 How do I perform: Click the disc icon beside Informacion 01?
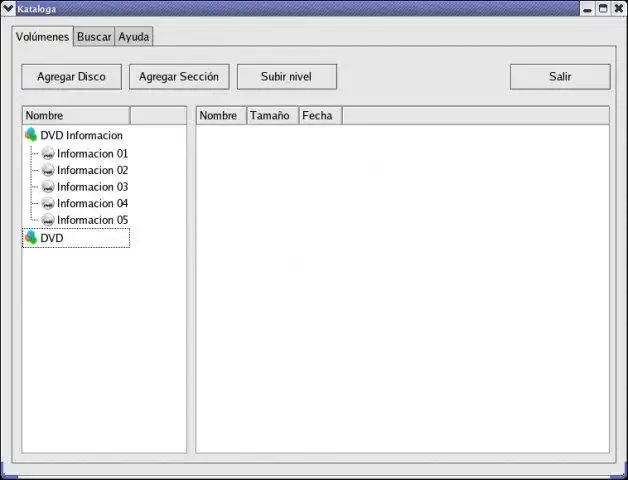(x=48, y=153)
